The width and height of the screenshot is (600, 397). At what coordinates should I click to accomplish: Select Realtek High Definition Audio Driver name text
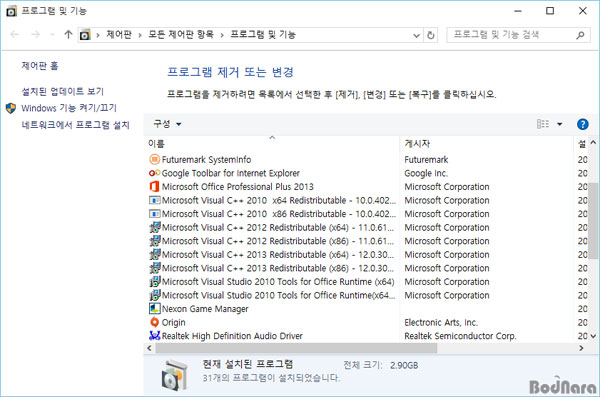click(x=232, y=336)
